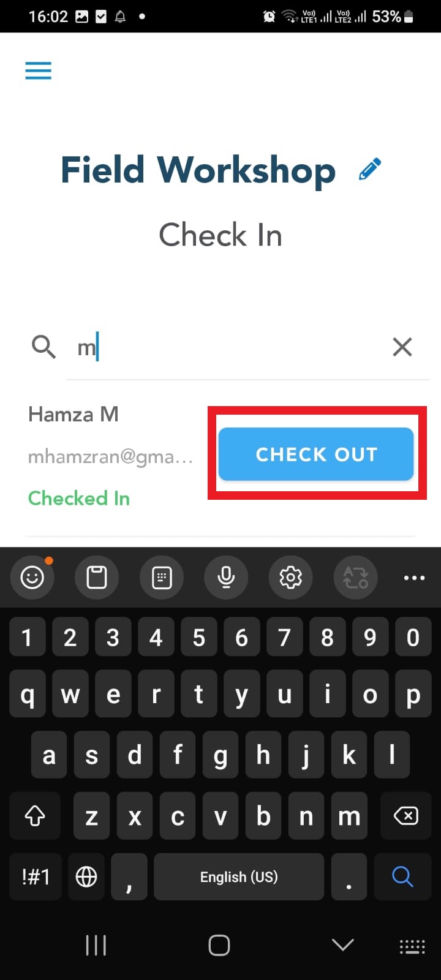Open Hamza M attendee entry
Screen dimensions: 441x980
(x=111, y=456)
